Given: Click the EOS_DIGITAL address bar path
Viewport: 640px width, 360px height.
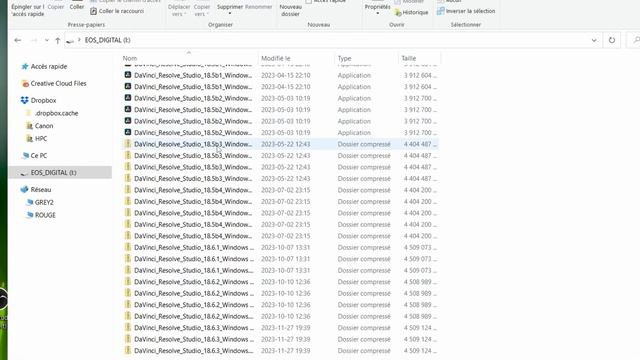Looking at the screenshot, I should 107,40.
